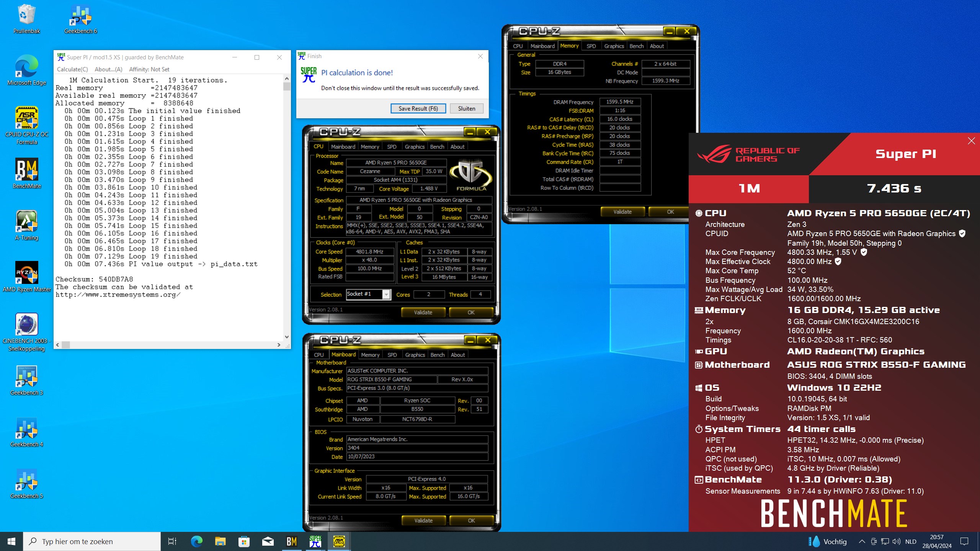Open the Geekbench 6 desktop shortcut

click(80, 19)
